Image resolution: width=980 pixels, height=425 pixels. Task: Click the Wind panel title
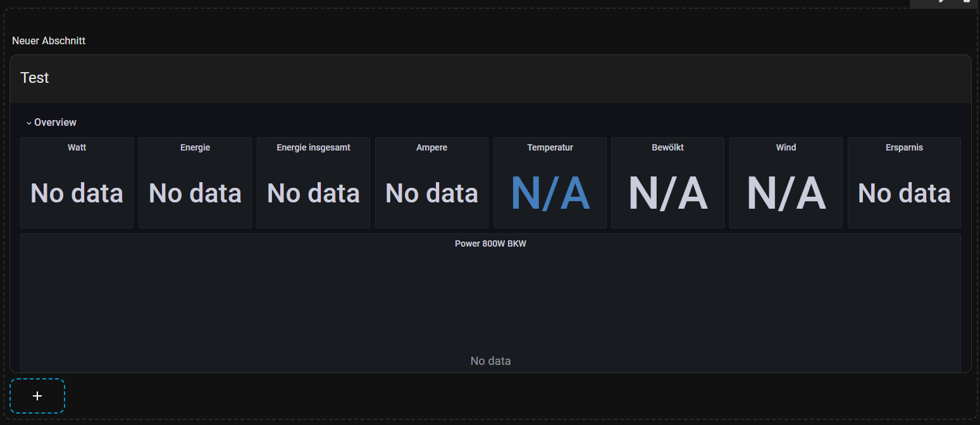(x=786, y=147)
